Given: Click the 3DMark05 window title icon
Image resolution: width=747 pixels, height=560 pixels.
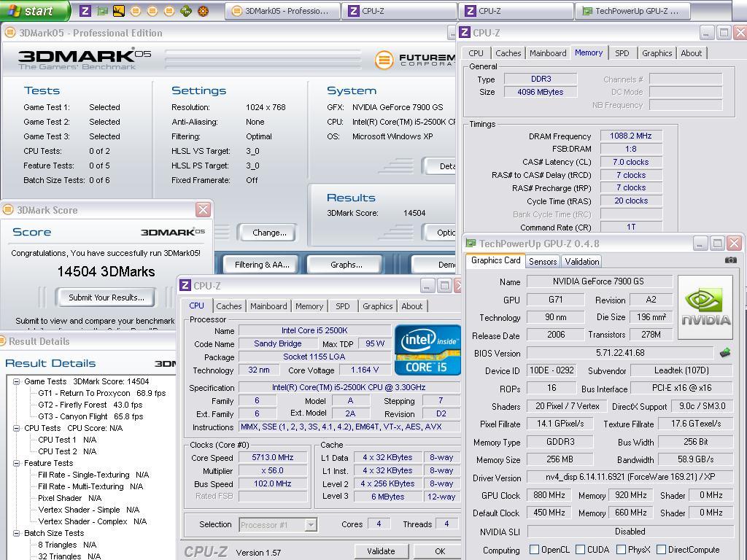Looking at the screenshot, I should [9, 32].
